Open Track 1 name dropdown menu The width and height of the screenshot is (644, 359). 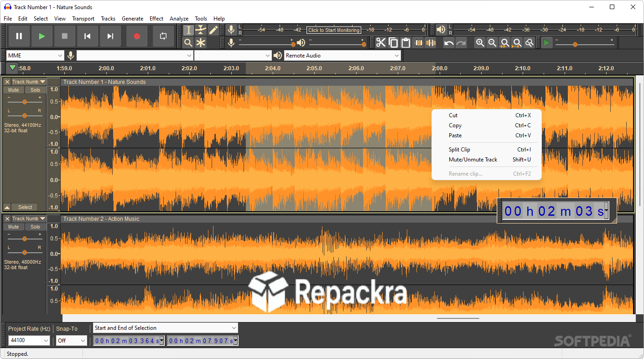coord(28,82)
